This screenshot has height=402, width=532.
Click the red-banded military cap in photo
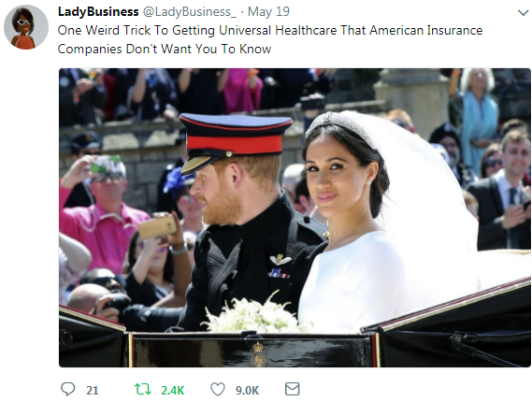tap(235, 141)
